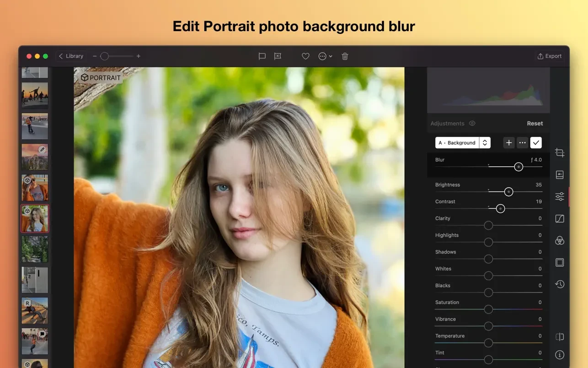Select the mountain photo thumbnail in the filmstrip
The image size is (588, 368).
pos(34,157)
